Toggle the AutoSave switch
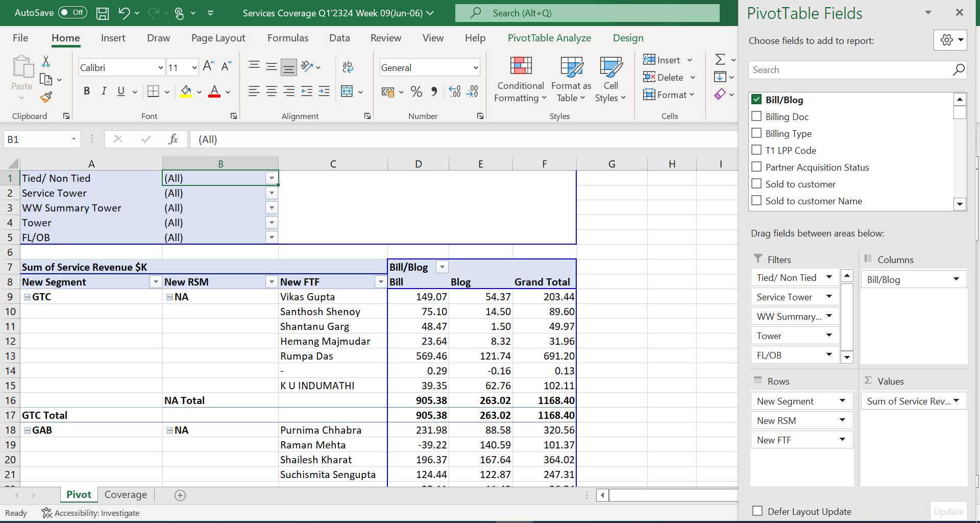 72,13
